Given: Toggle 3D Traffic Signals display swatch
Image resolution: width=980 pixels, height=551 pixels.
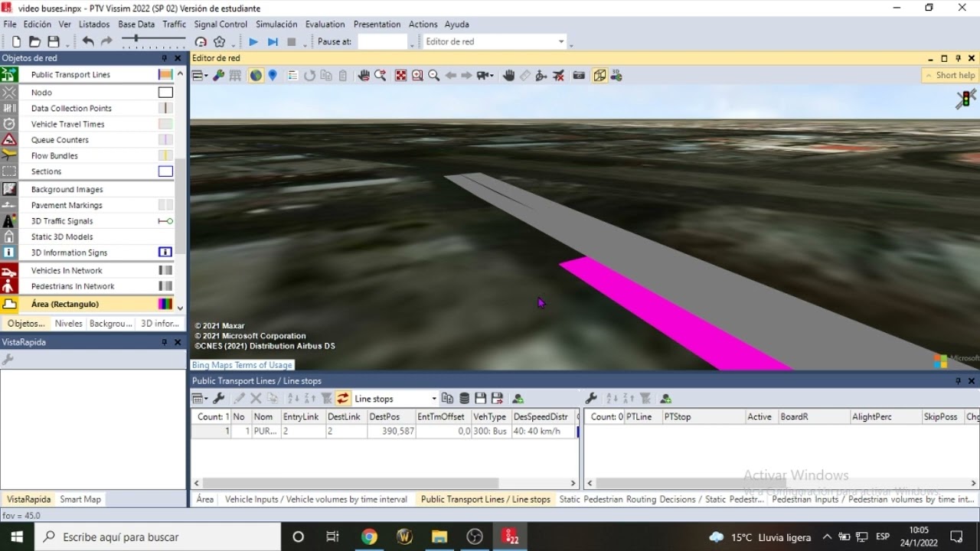Looking at the screenshot, I should click(165, 221).
